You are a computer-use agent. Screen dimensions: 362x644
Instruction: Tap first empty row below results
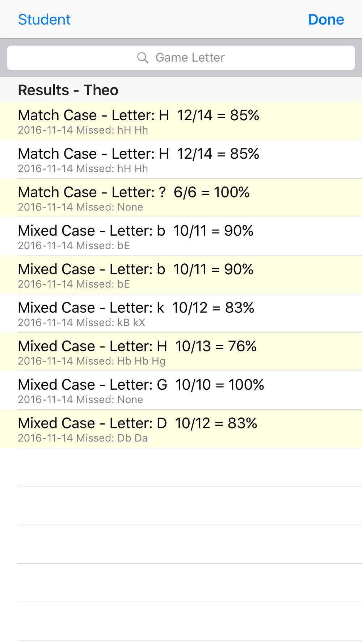coord(181,467)
